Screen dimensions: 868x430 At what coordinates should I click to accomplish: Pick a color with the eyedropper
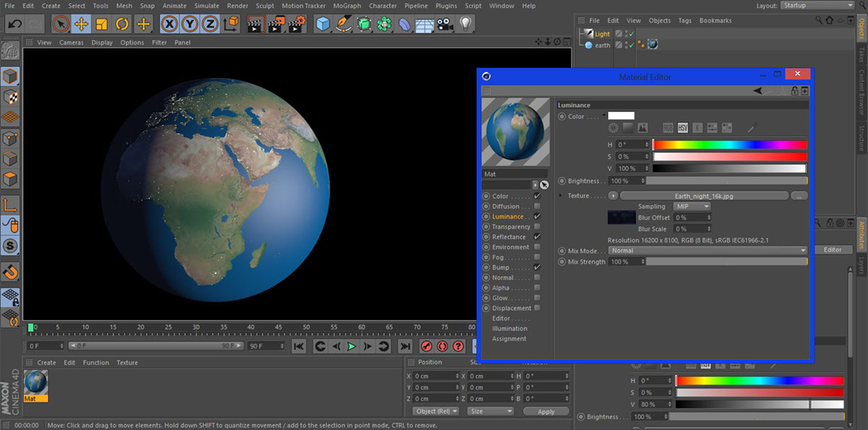pos(752,128)
